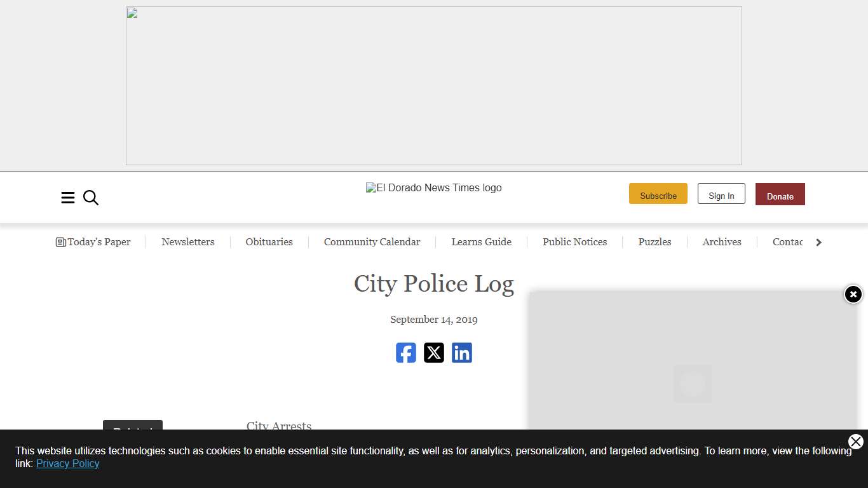This screenshot has height=488, width=868.
Task: Visit the Puzzles section
Action: pos(654,242)
